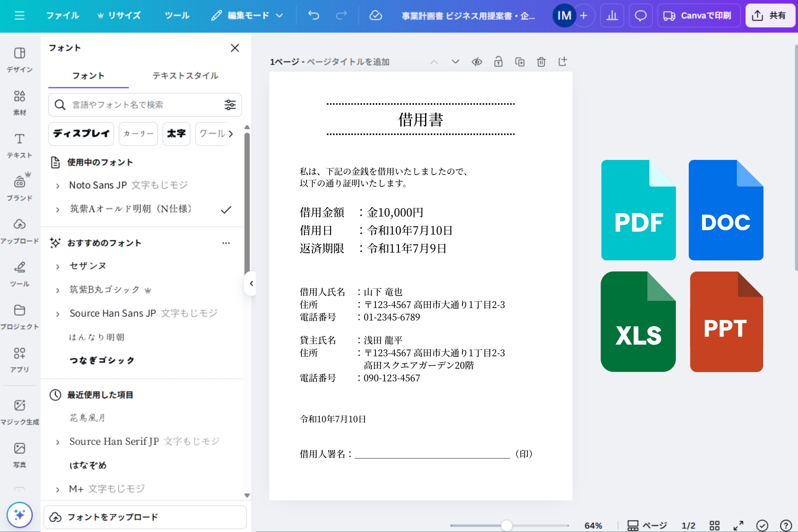Expand Source Han Serif JP font variants

[58, 442]
